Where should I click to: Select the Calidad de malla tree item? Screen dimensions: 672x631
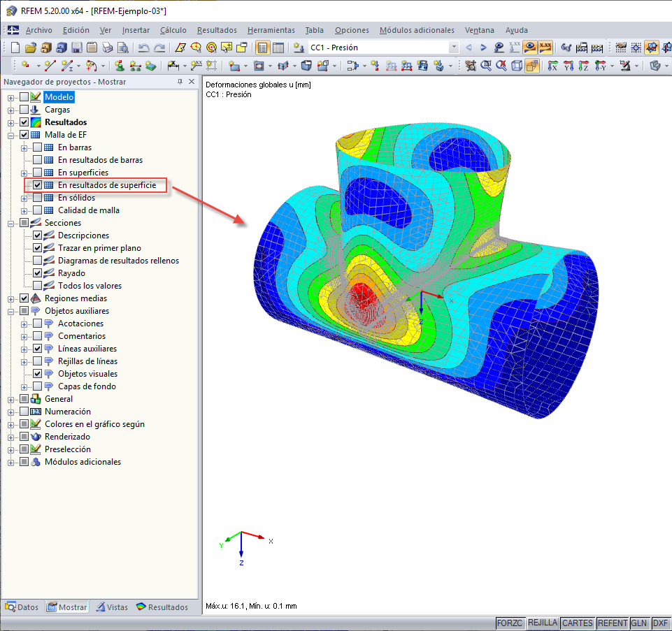click(x=89, y=210)
